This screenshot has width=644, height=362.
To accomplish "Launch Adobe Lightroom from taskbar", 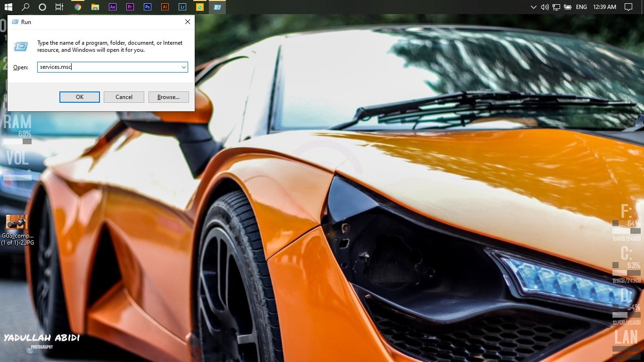I will [x=182, y=7].
